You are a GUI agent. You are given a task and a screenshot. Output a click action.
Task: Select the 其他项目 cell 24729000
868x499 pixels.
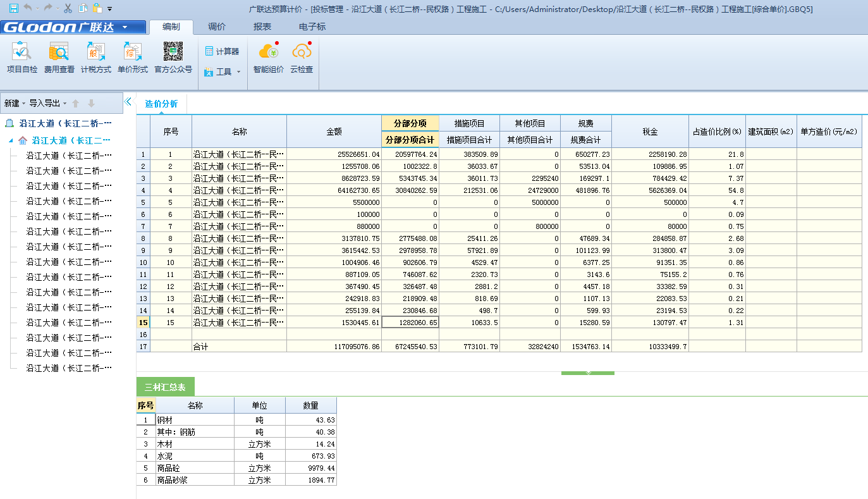[530, 190]
